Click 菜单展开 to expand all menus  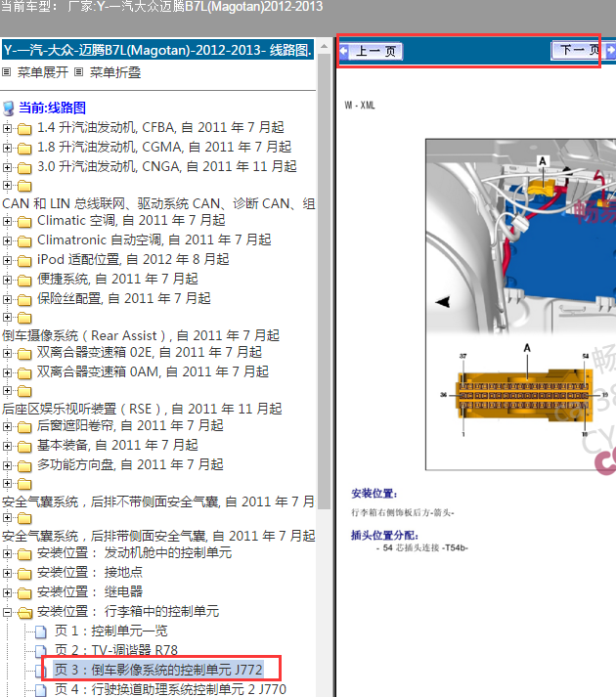(43, 72)
